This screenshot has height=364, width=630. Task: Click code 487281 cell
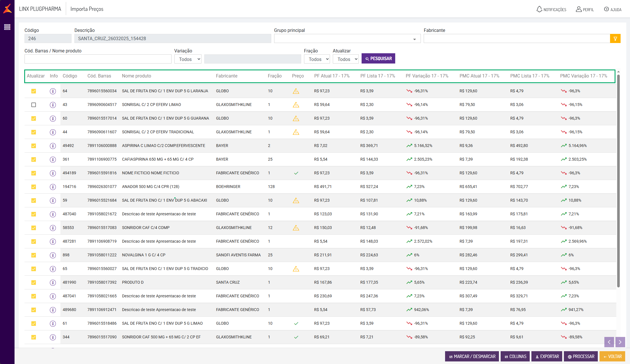click(x=69, y=242)
